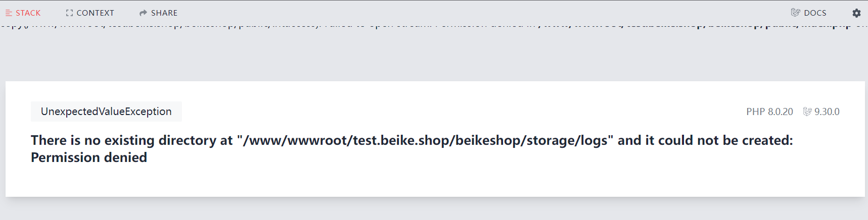Jump to the CONTEXT section

coord(90,13)
